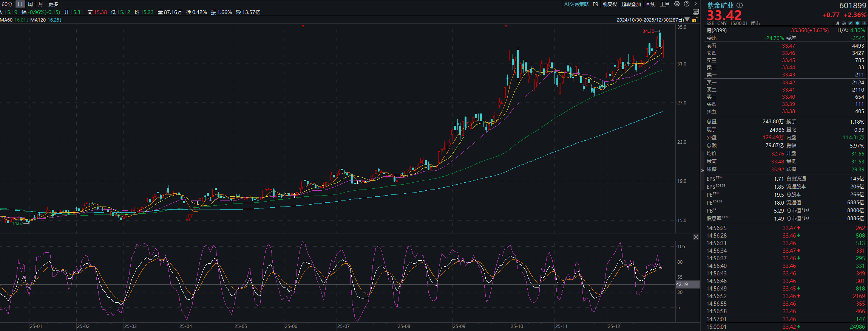
Task: Open chart settings gear icon
Action: pyautogui.click(x=677, y=4)
